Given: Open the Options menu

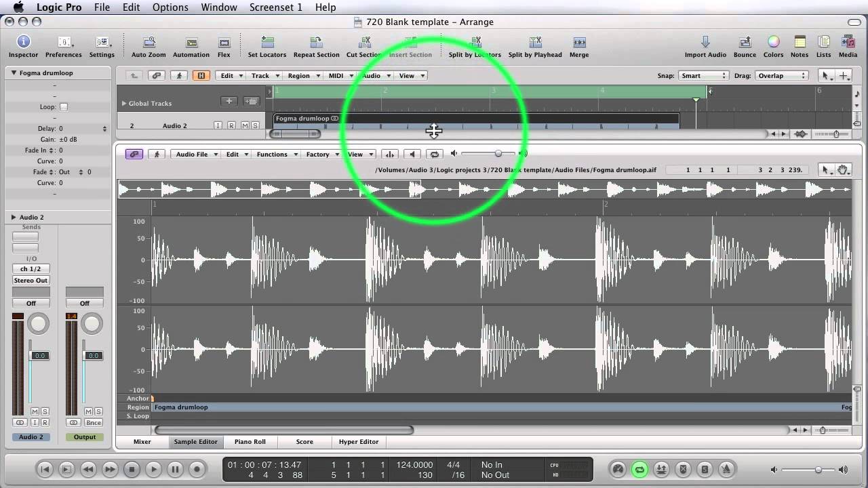Looking at the screenshot, I should (x=170, y=7).
